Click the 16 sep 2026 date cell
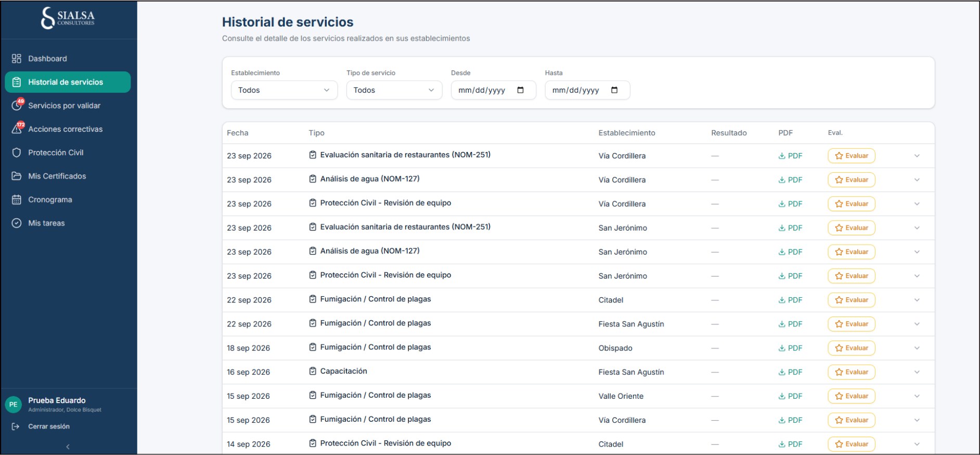Screen dimensions: 980x455 (x=249, y=372)
